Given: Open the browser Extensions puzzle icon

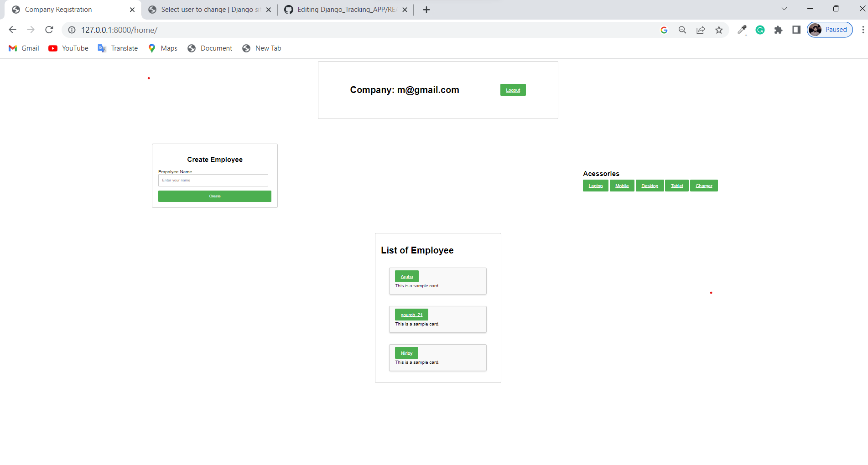Looking at the screenshot, I should [778, 30].
